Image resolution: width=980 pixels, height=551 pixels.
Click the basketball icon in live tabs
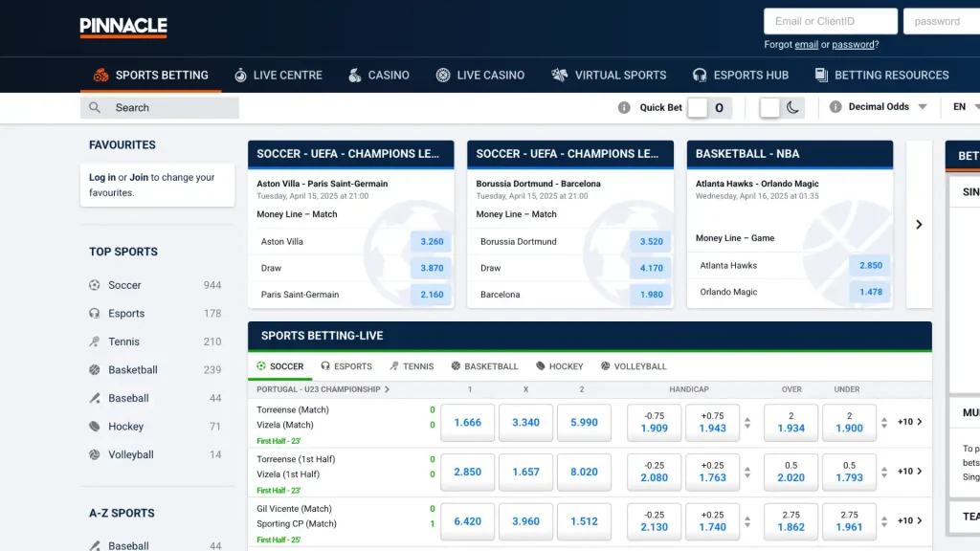[456, 366]
